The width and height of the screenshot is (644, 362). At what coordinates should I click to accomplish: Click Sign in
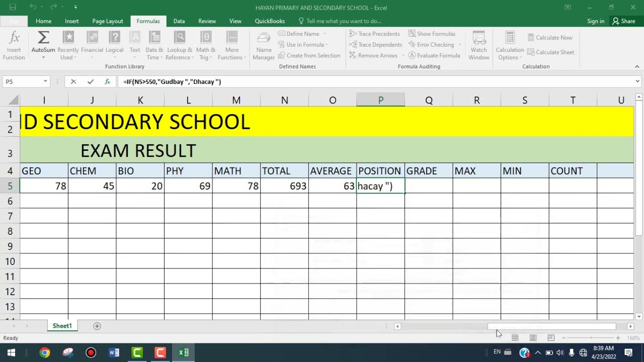coord(596,21)
